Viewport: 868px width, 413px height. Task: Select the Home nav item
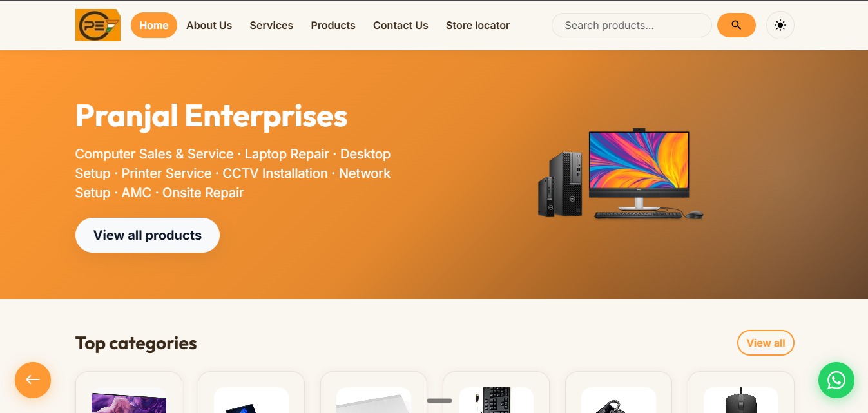pos(154,25)
